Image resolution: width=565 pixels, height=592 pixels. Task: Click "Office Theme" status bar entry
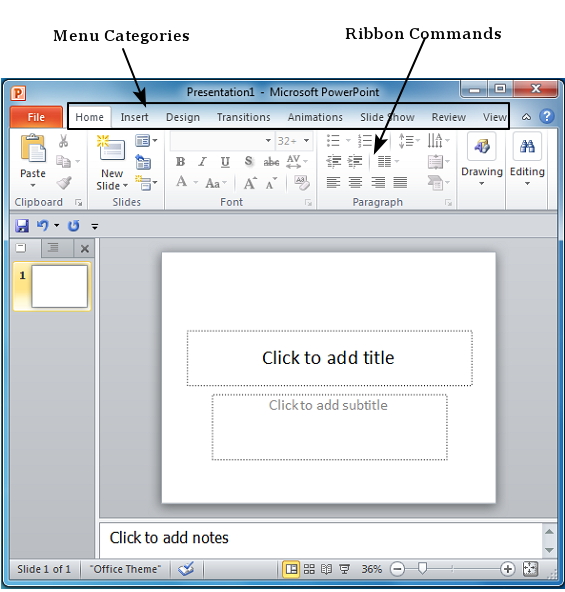pyautogui.click(x=125, y=569)
